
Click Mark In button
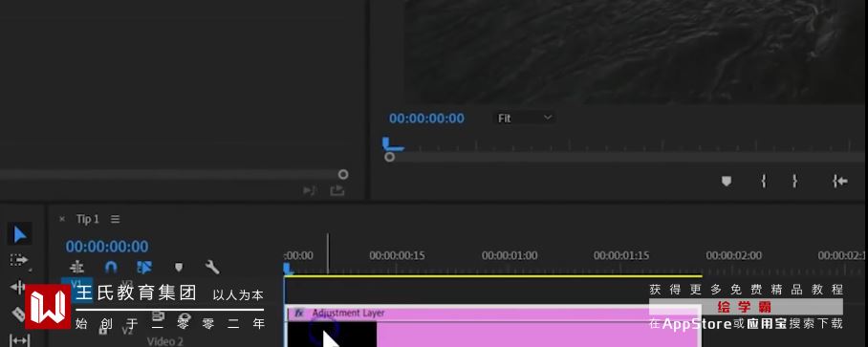[764, 181]
